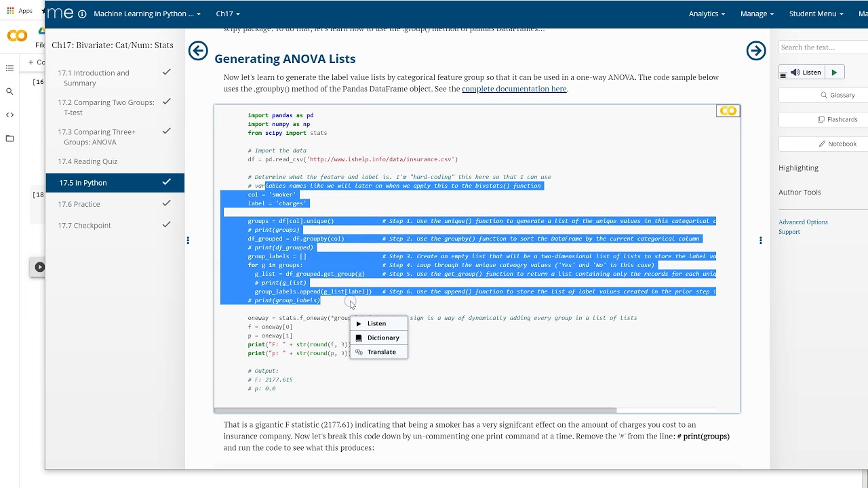Click the Colab CO logo
This screenshot has width=868, height=488.
[17, 36]
